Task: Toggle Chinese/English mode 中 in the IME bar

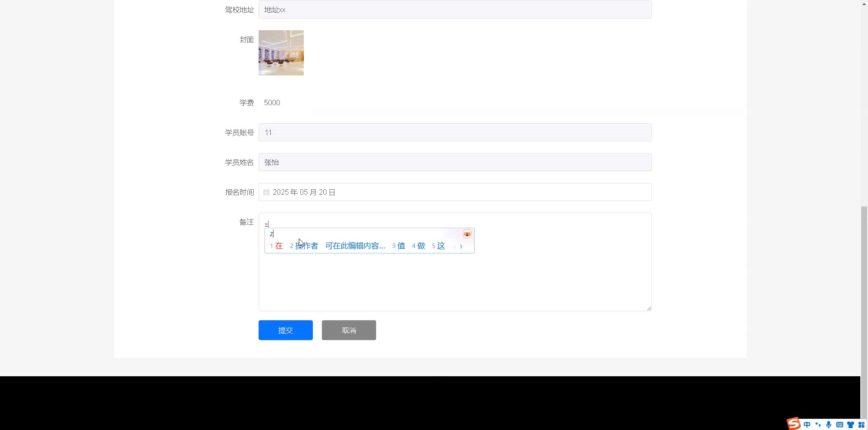Action: click(x=807, y=425)
